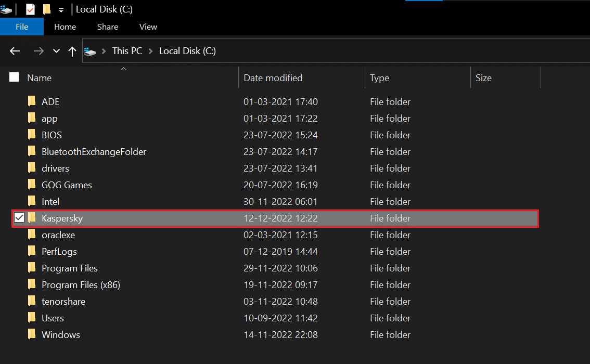
Task: Select the PerfLogs folder name
Action: 59,252
